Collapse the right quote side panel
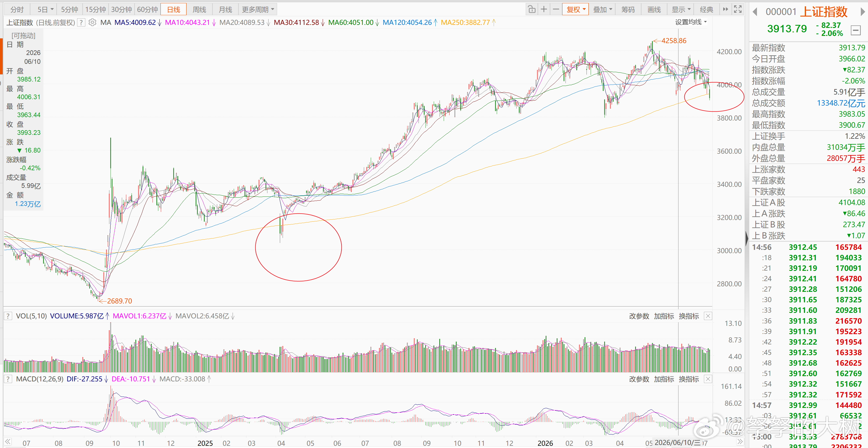 [x=747, y=239]
